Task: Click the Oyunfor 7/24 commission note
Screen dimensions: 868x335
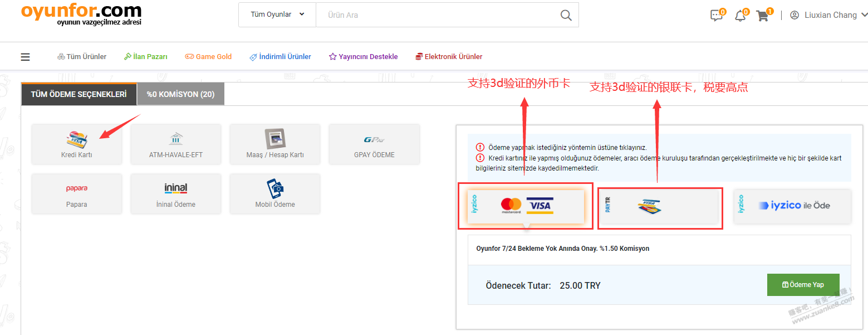Action: [x=563, y=249]
